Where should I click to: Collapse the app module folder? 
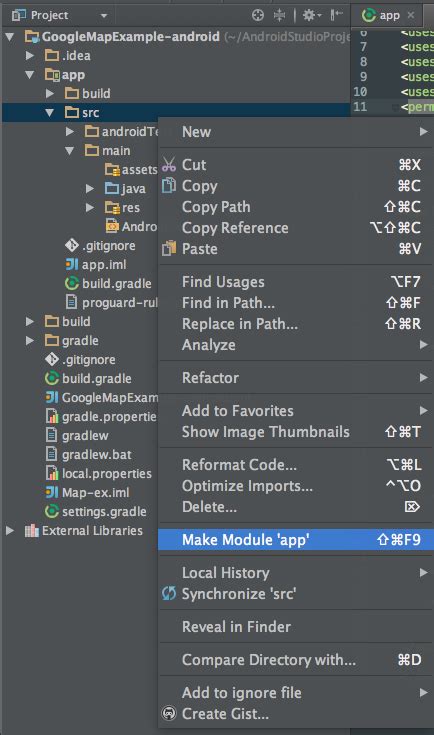click(30, 75)
